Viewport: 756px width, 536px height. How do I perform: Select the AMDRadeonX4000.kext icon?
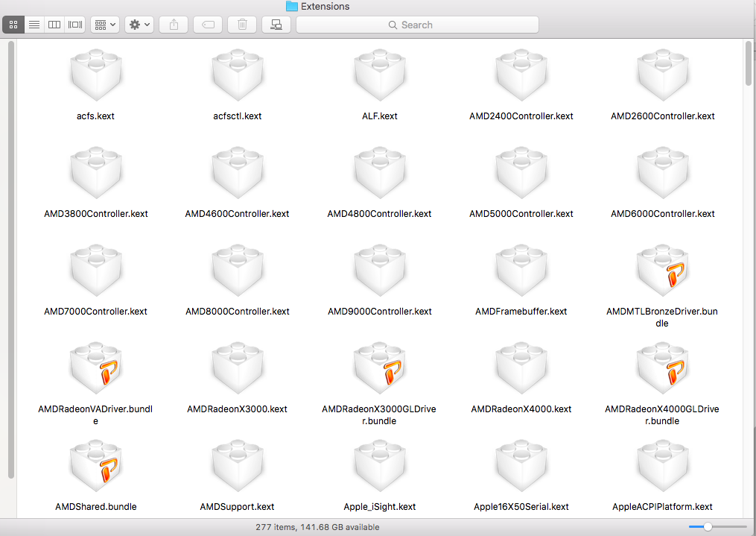521,368
